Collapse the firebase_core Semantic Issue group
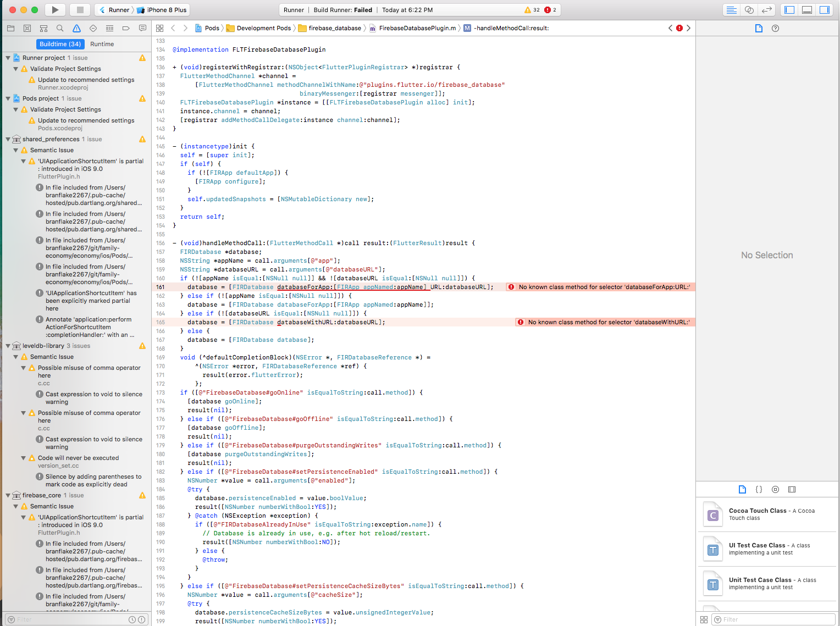 click(15, 506)
